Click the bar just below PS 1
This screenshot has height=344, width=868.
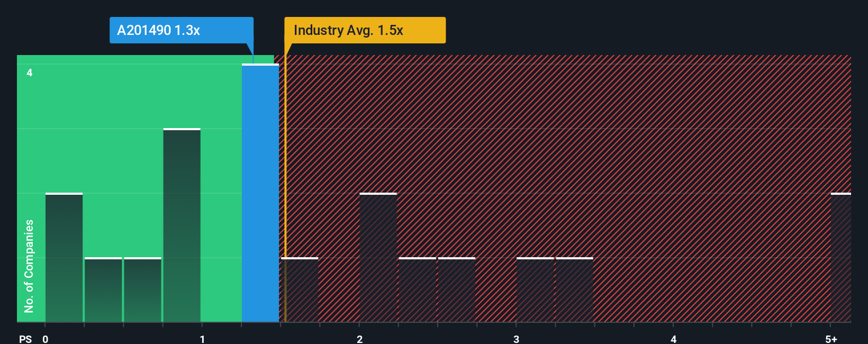click(182, 225)
